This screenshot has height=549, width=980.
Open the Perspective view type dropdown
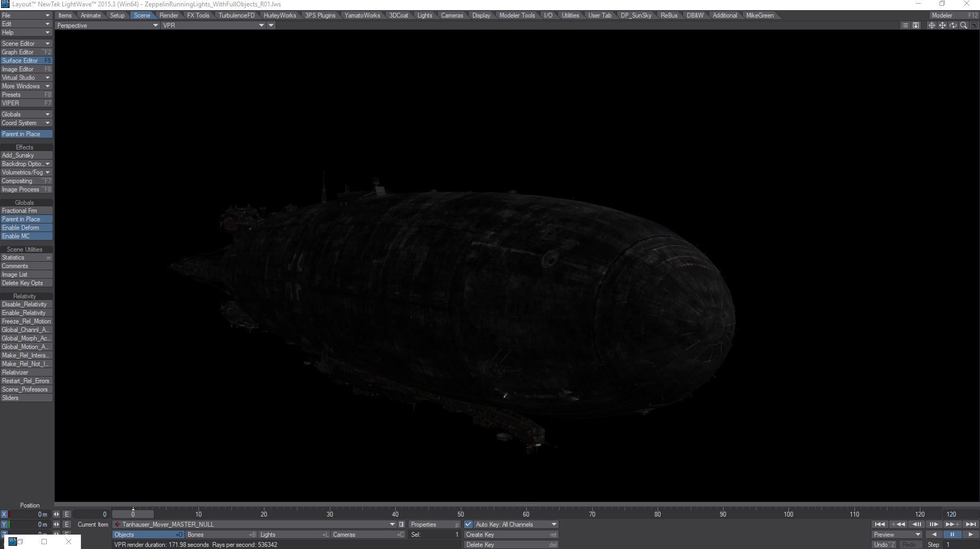(x=107, y=26)
